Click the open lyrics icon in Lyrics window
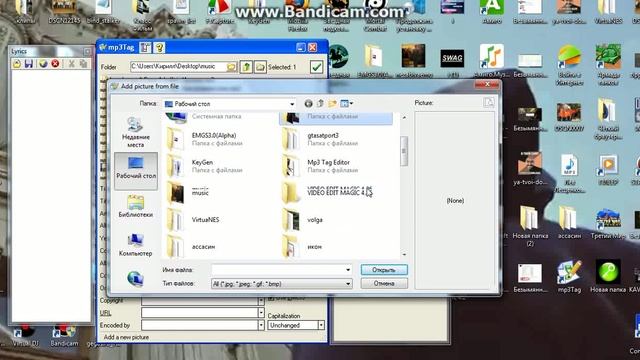 click(17, 64)
